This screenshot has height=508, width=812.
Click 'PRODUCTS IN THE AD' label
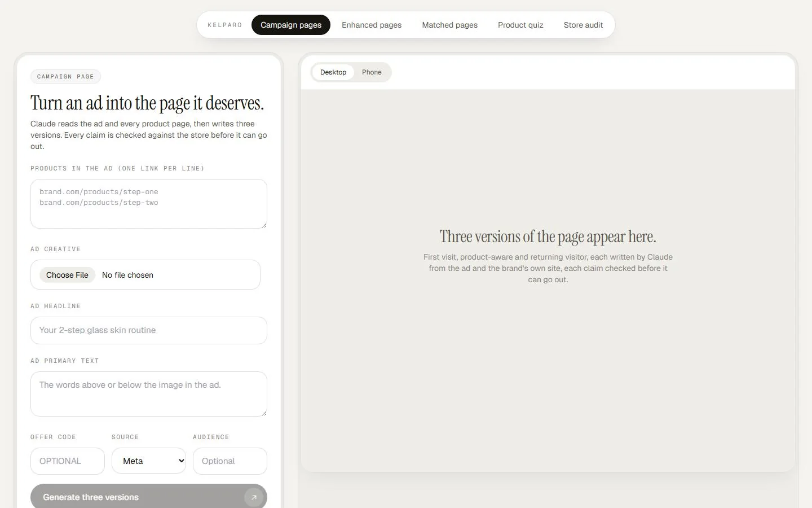[117, 168]
